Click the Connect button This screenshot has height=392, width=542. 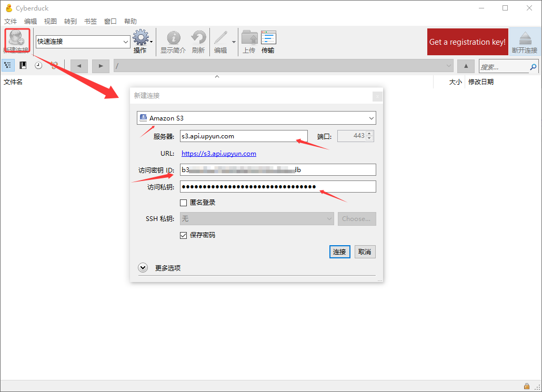coord(340,252)
